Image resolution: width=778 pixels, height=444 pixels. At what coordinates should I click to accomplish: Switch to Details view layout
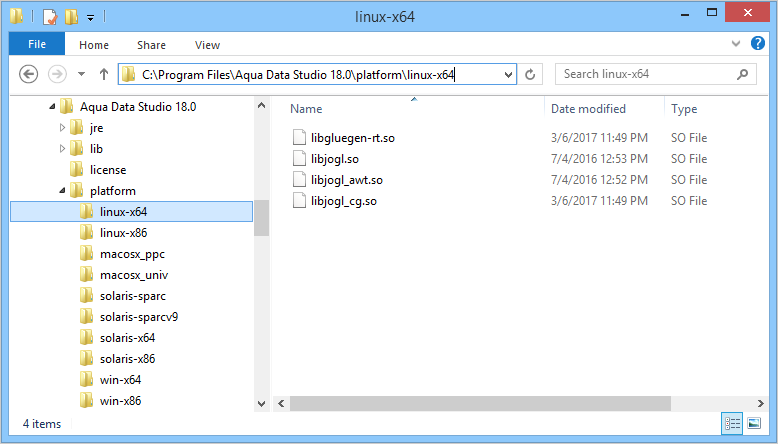(x=732, y=424)
